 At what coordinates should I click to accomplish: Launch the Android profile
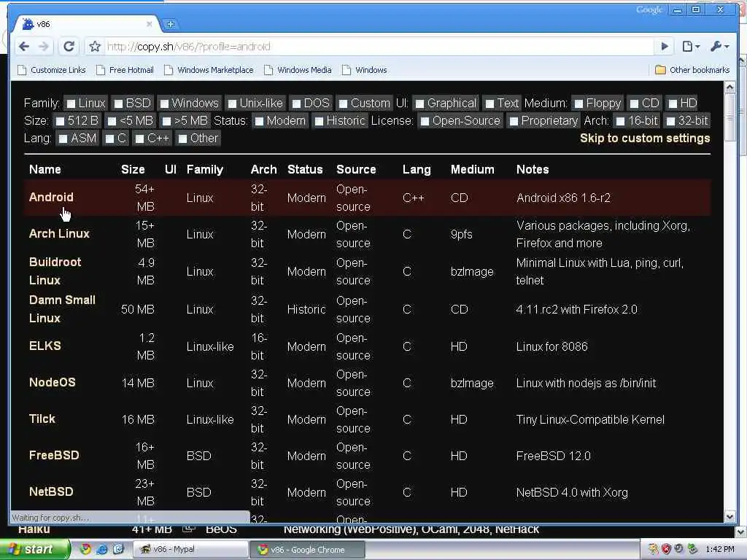[x=51, y=197]
